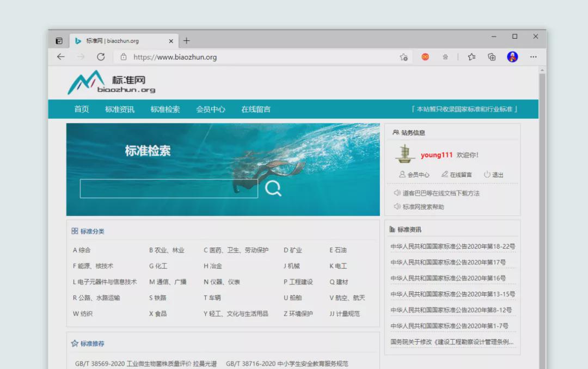The width and height of the screenshot is (588, 369).
Task: Open category L 电子元器件与信息技术
Action: point(105,282)
